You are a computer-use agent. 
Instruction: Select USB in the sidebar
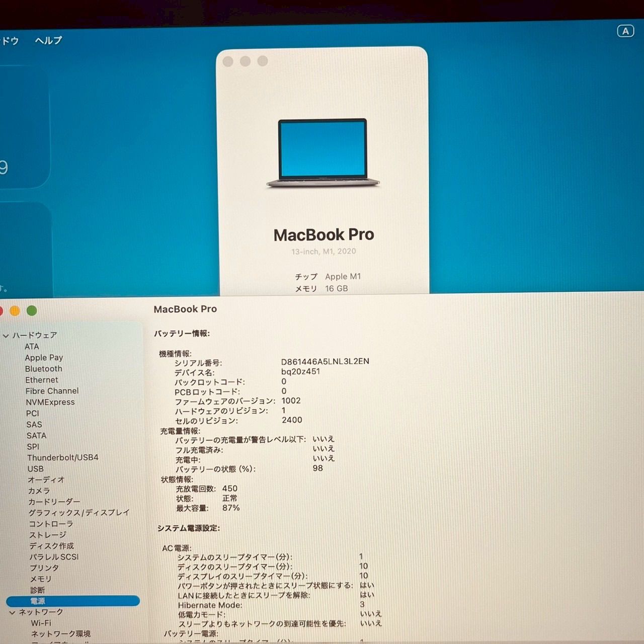pyautogui.click(x=35, y=468)
